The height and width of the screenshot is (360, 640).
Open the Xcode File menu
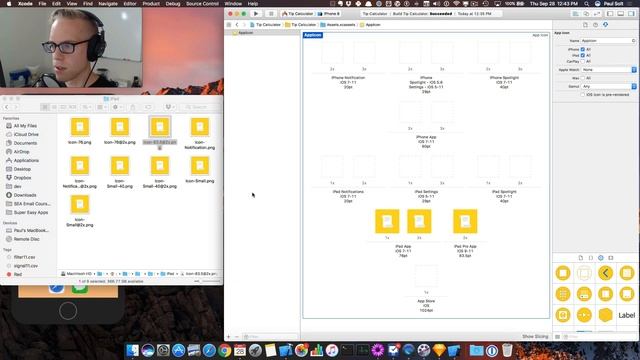tap(42, 4)
